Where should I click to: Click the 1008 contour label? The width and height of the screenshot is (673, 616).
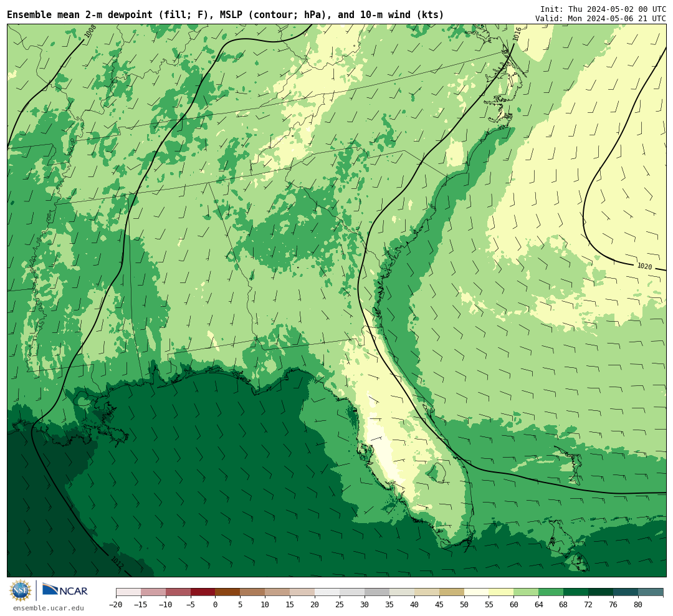point(90,32)
